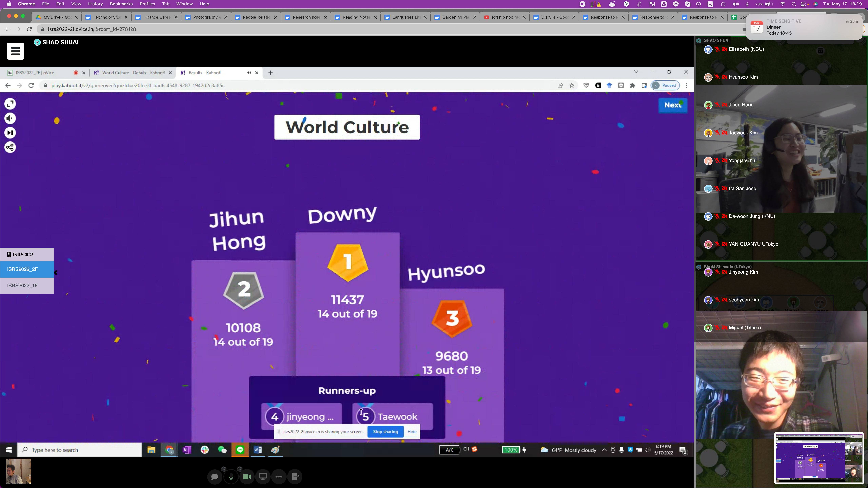This screenshot has width=868, height=488.
Task: Switch to World Culture Details Kahoot tab
Action: 133,73
